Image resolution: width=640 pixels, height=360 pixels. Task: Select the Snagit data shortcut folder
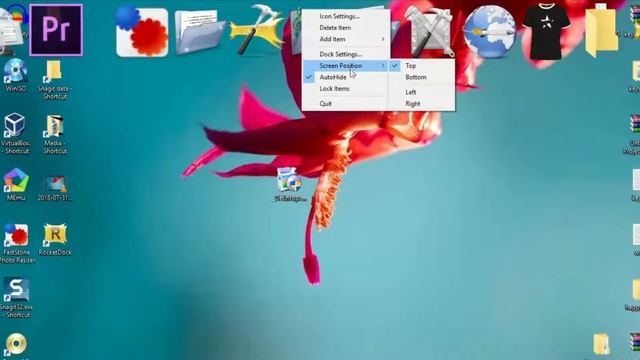click(x=54, y=80)
